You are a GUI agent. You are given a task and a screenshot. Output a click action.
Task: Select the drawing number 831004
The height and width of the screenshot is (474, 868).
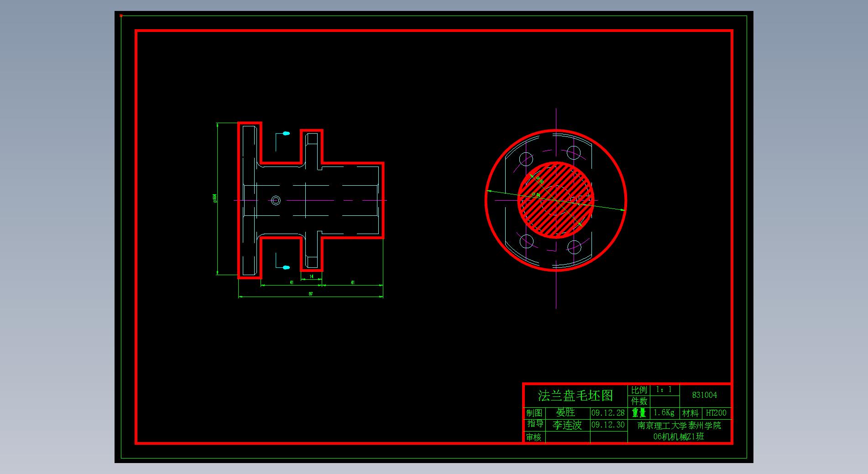tap(705, 395)
